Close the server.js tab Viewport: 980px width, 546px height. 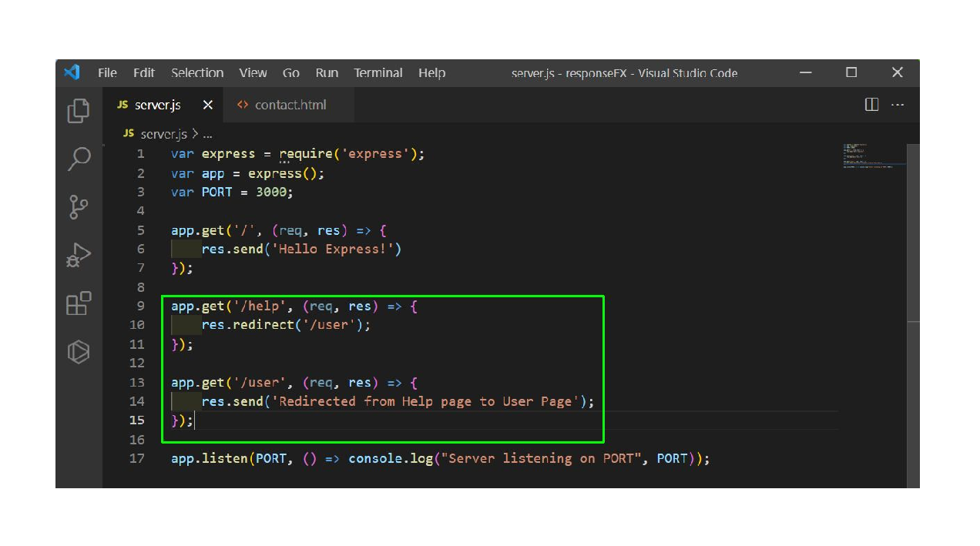click(x=207, y=105)
